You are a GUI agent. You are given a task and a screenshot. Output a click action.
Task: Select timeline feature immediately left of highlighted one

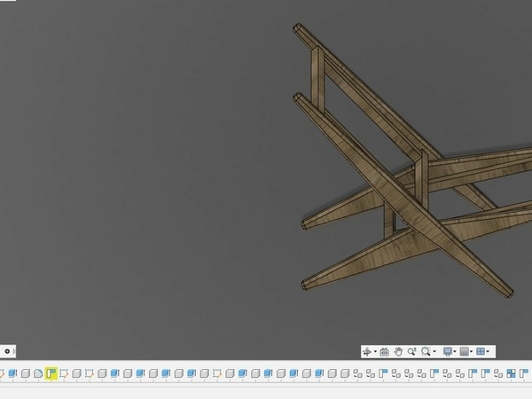(38, 374)
